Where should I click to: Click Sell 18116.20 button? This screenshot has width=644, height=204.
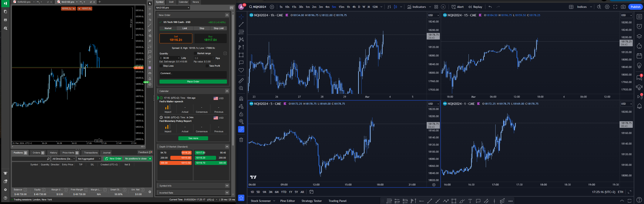176,38
